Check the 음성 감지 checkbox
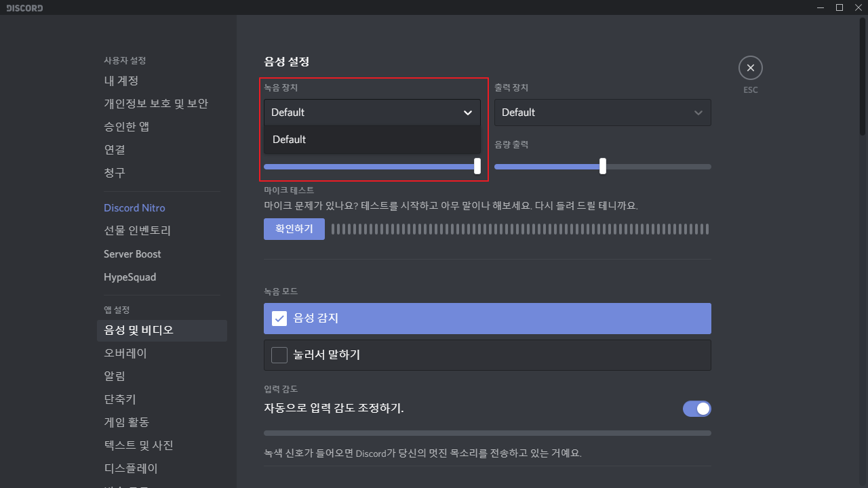Screen dimensions: 868x488 point(279,319)
